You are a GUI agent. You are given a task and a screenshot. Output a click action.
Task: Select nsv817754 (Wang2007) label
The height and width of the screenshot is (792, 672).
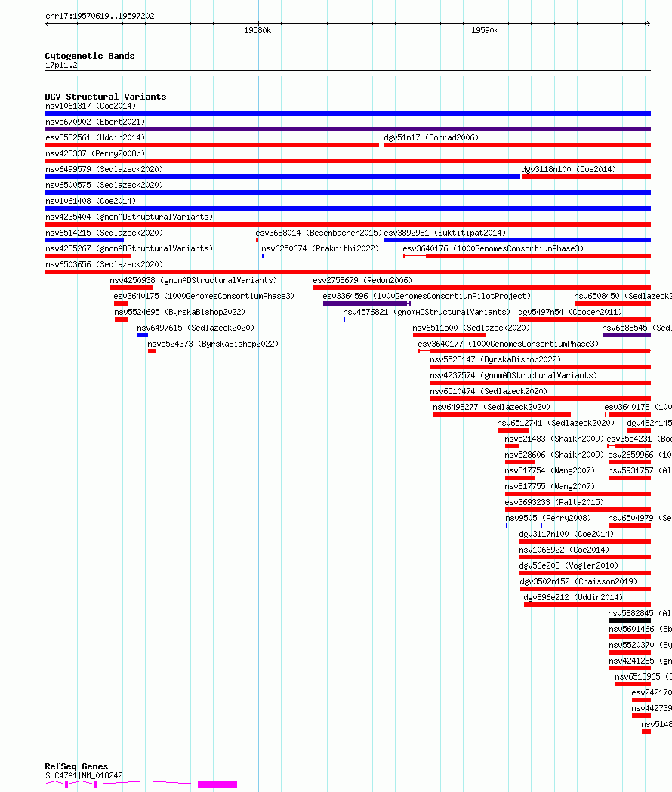[x=549, y=471]
